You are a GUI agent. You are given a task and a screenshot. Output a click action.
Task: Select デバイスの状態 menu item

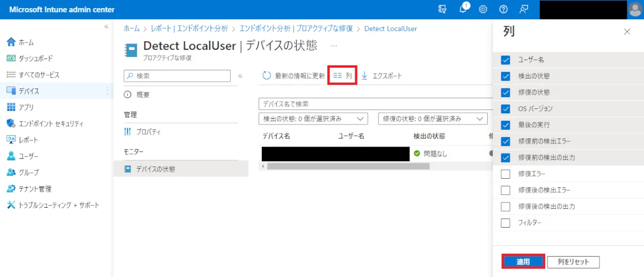tap(181, 169)
